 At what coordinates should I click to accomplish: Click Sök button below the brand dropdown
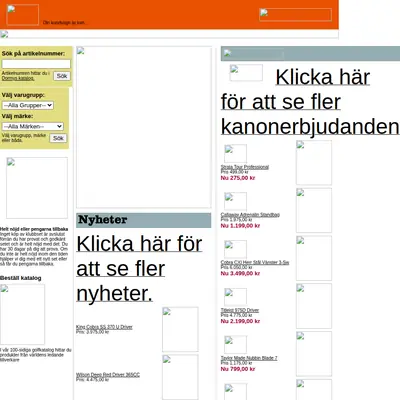pos(58,138)
